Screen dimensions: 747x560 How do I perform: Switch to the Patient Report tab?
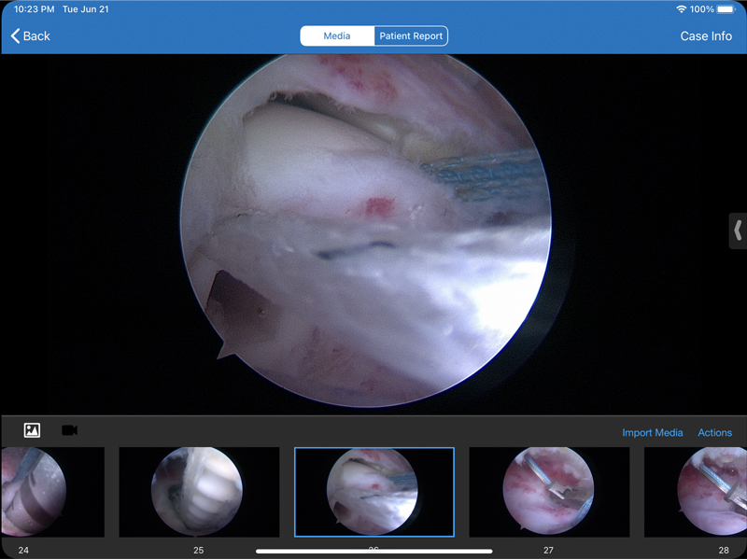tap(411, 36)
